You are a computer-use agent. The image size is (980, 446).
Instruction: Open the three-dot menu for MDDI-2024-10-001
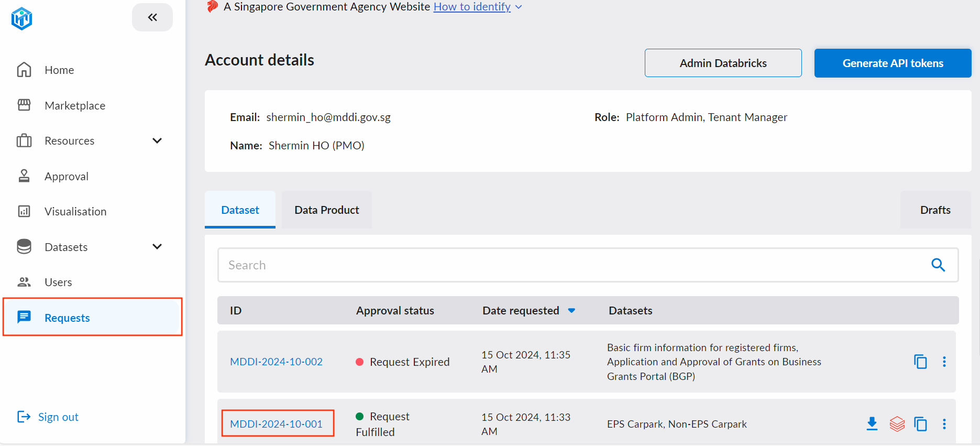[x=944, y=423]
